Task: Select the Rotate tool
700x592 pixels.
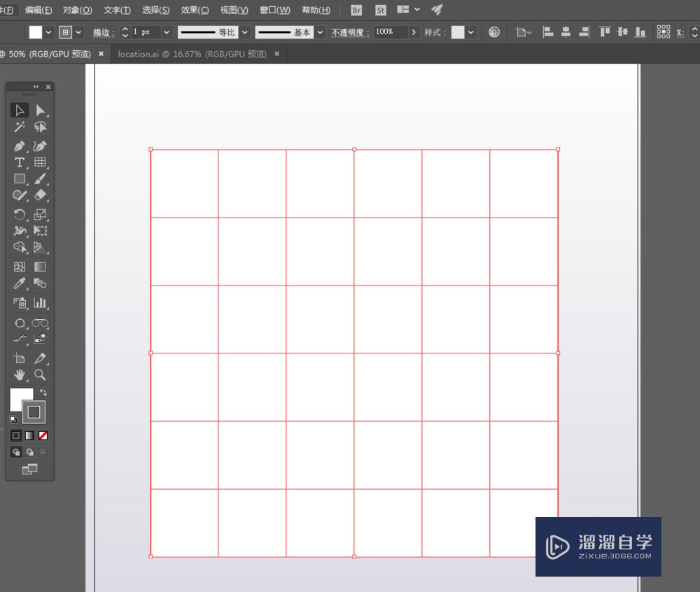Action: [x=20, y=215]
